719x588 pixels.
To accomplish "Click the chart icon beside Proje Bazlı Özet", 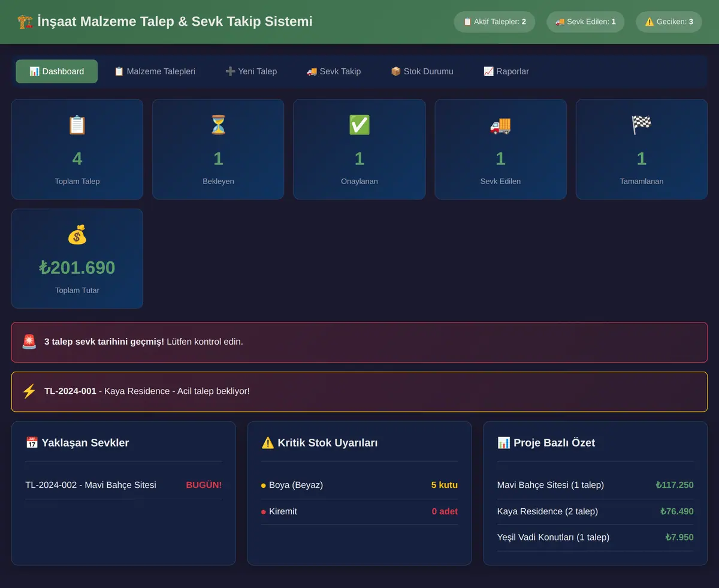I will pos(504,443).
